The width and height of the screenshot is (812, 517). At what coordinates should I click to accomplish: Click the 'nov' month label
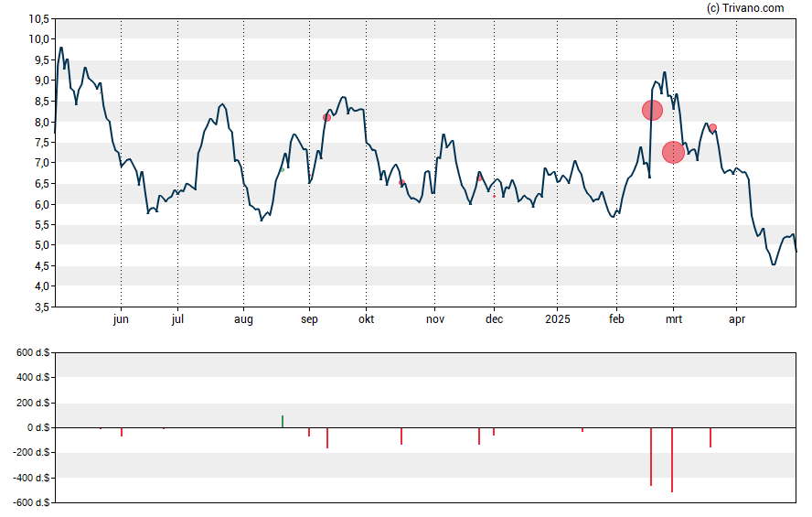coord(435,319)
